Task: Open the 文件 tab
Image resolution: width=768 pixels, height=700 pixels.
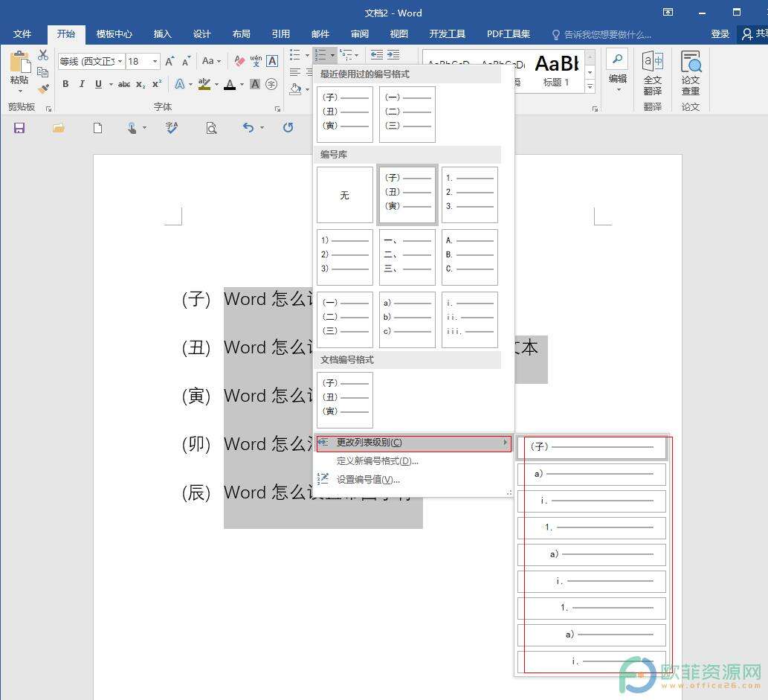Action: point(22,33)
